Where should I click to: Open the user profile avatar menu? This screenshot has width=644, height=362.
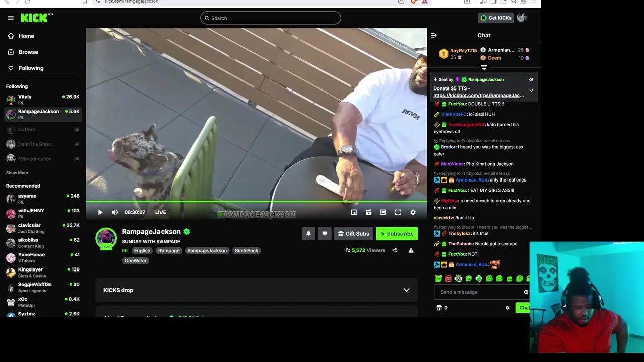click(x=522, y=18)
